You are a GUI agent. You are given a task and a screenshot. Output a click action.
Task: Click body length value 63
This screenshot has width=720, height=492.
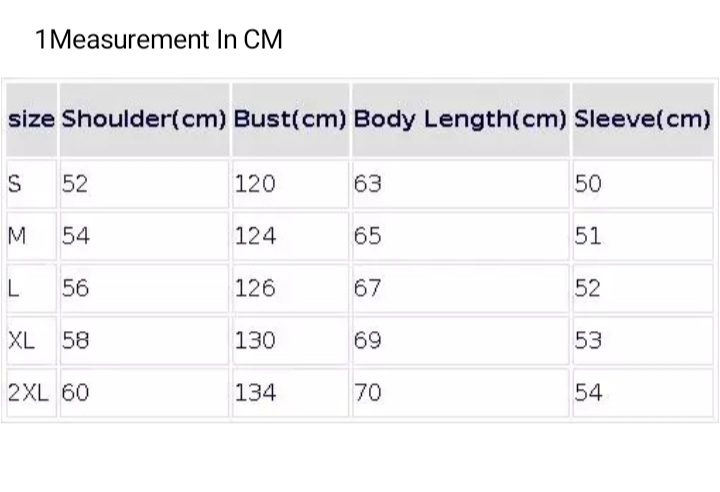pyautogui.click(x=368, y=184)
